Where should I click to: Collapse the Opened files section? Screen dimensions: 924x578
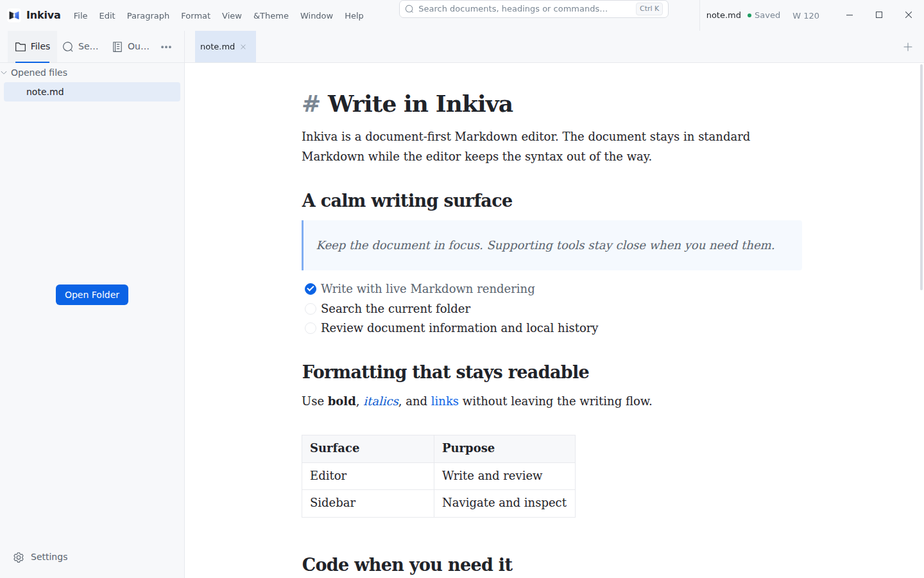click(x=4, y=73)
